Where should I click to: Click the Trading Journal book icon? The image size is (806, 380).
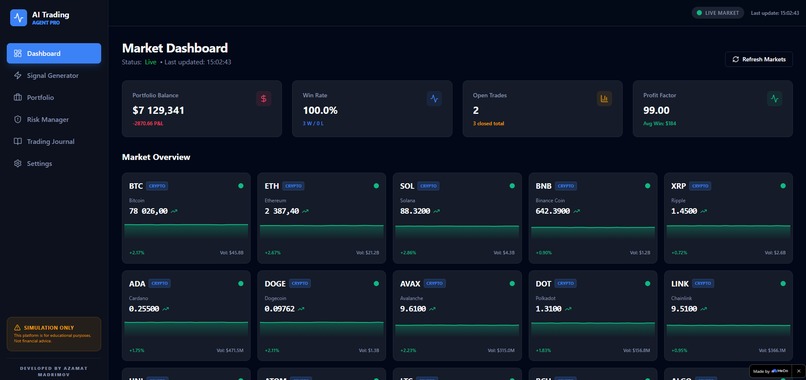18,141
